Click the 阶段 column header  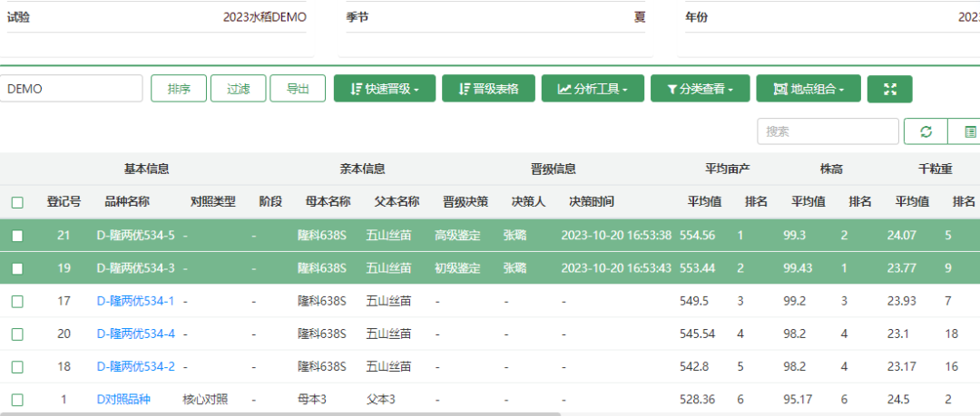coord(270,202)
